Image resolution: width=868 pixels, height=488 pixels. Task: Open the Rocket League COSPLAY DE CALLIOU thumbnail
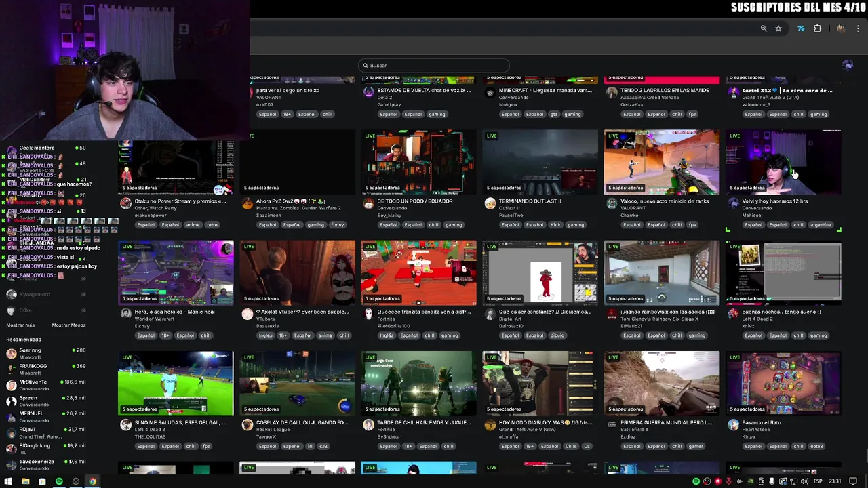tap(297, 384)
